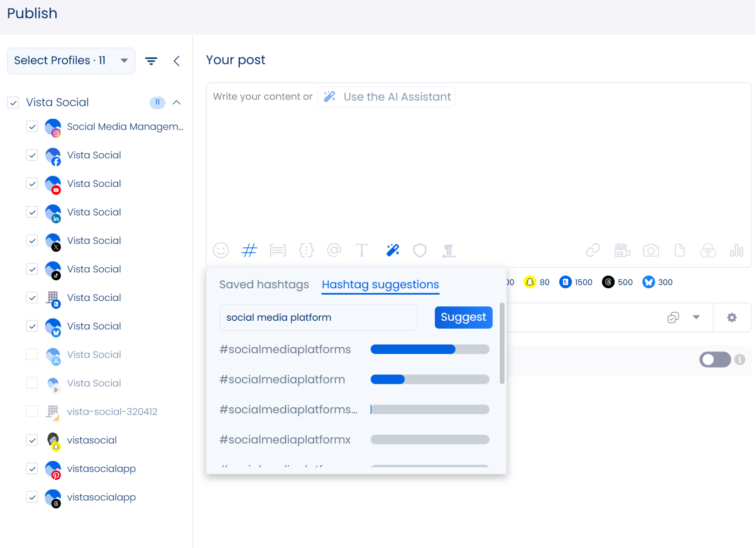Click the hashtag keyword input field
The height and width of the screenshot is (548, 756).
tap(318, 317)
